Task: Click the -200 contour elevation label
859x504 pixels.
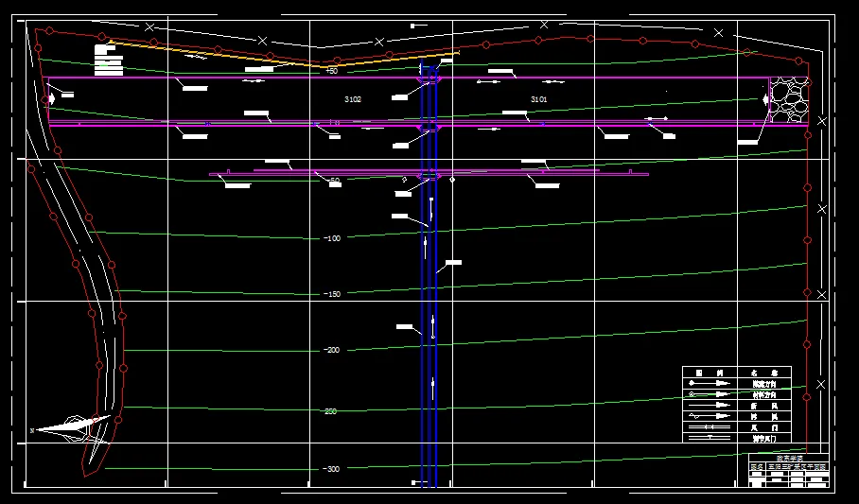Action: point(332,350)
